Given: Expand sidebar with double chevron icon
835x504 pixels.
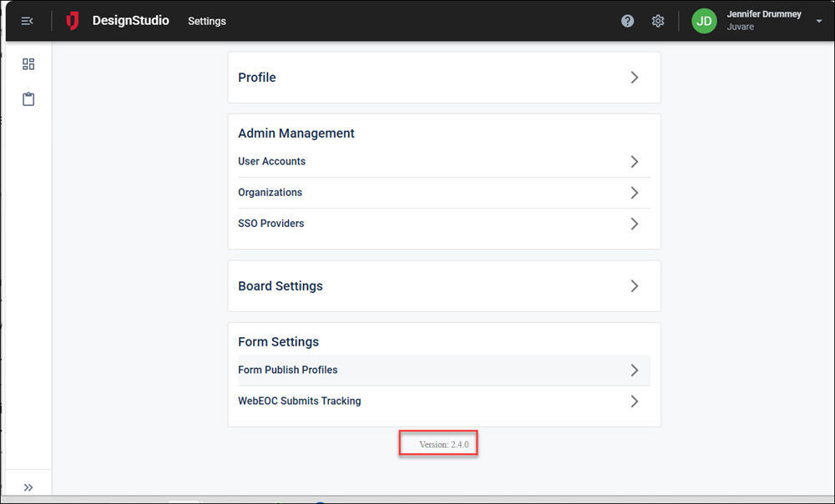Looking at the screenshot, I should coord(28,487).
